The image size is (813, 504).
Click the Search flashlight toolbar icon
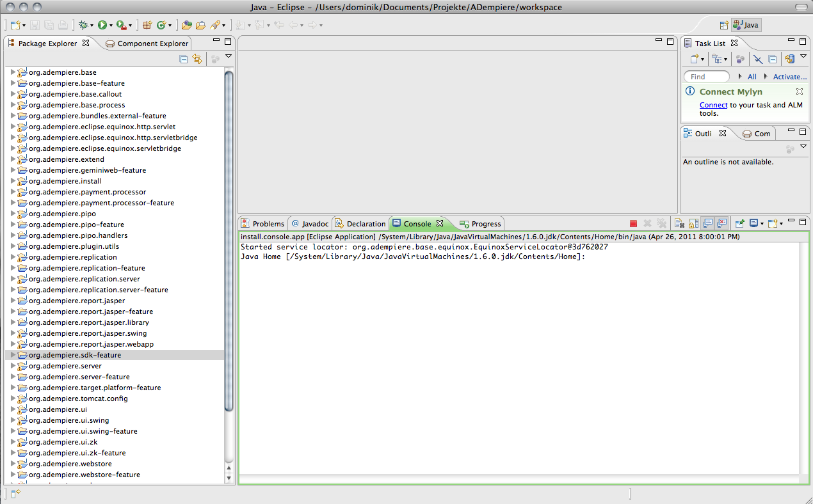pos(216,25)
